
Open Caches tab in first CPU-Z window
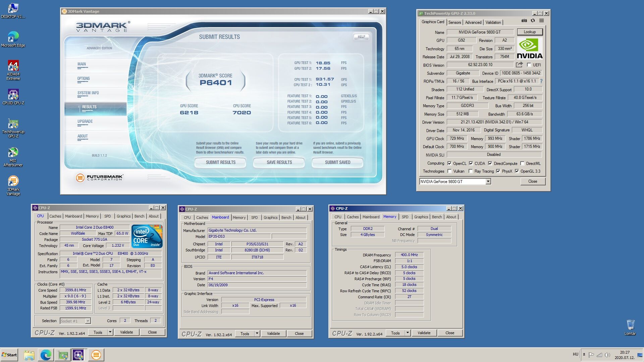click(x=55, y=216)
